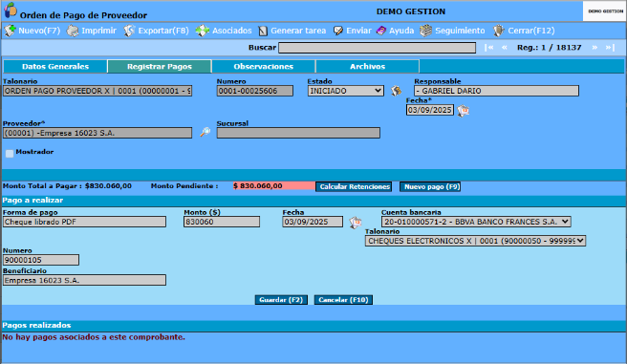The height and width of the screenshot is (364, 627).
Task: Click the application logo beside the title
Action: tap(10, 10)
